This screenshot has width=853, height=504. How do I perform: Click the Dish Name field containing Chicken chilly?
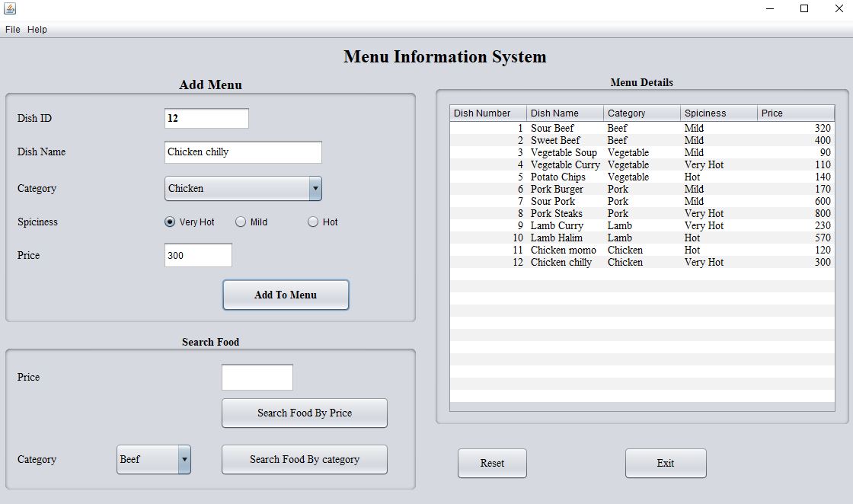tap(243, 152)
